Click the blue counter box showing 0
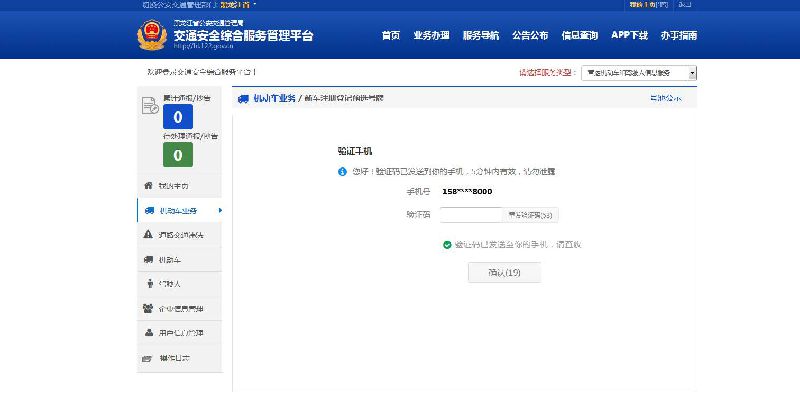Image resolution: width=800 pixels, height=403 pixels. click(178, 117)
